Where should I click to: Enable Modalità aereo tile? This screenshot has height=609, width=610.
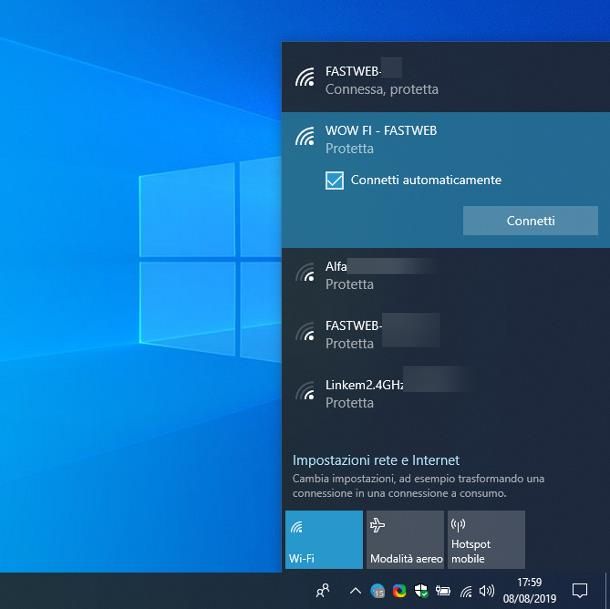click(x=405, y=539)
